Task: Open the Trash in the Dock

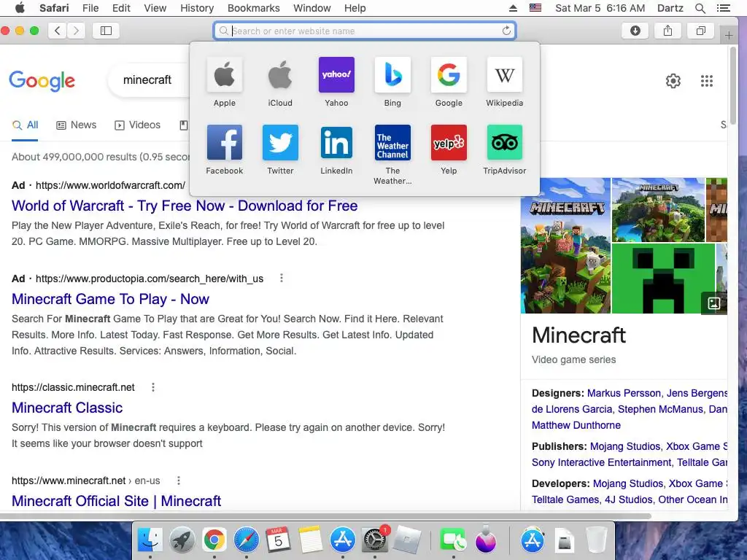Action: coord(596,540)
